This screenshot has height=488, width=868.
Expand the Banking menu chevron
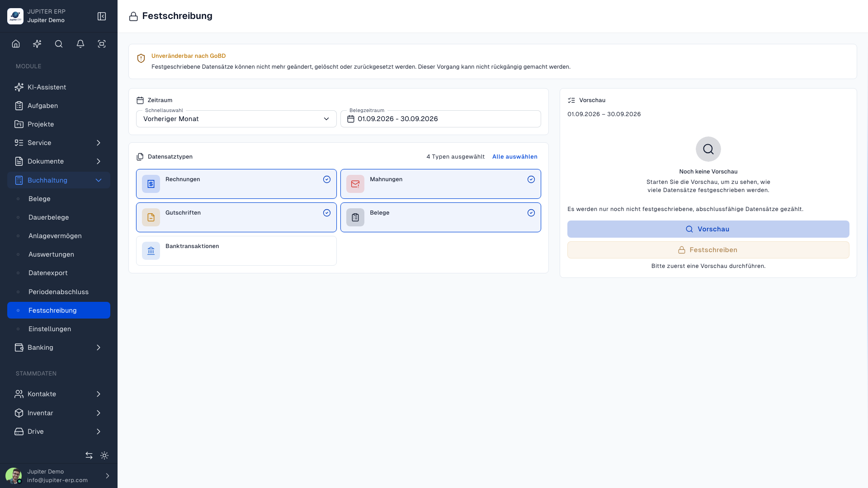click(99, 347)
